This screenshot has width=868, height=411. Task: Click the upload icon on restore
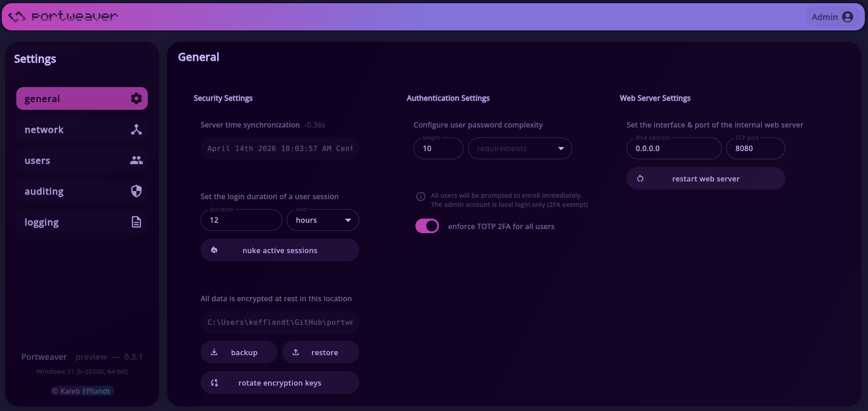click(296, 352)
